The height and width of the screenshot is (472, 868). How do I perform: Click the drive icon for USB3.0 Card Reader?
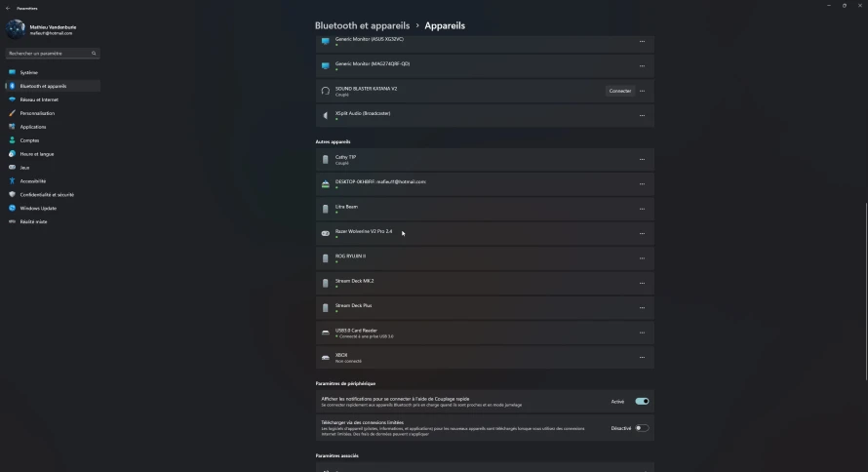[326, 333]
